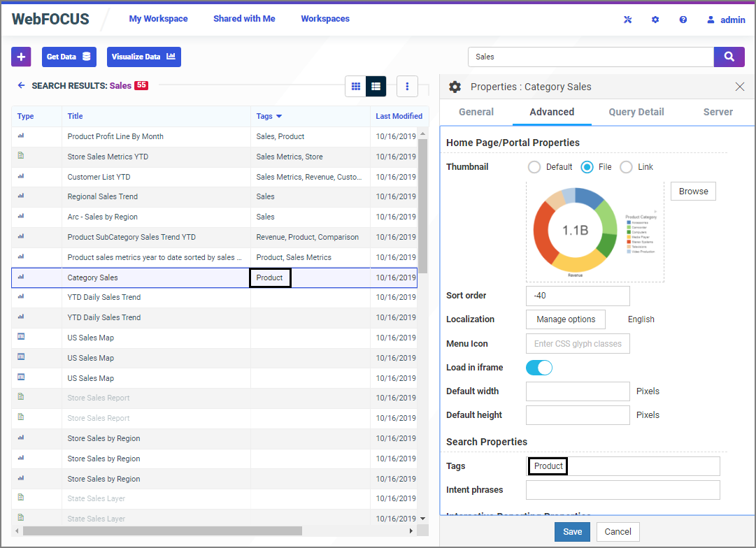The height and width of the screenshot is (548, 756).
Task: Select the Link thumbnail radio button
Action: tap(626, 167)
